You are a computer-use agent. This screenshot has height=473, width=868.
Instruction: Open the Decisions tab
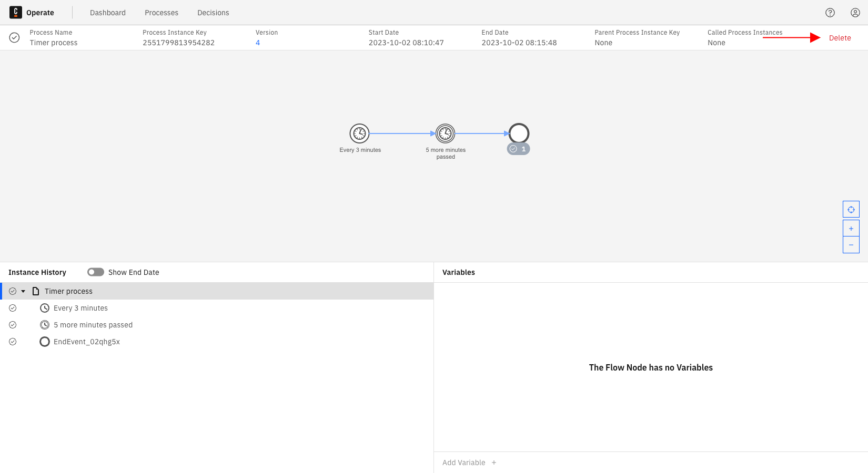point(213,13)
